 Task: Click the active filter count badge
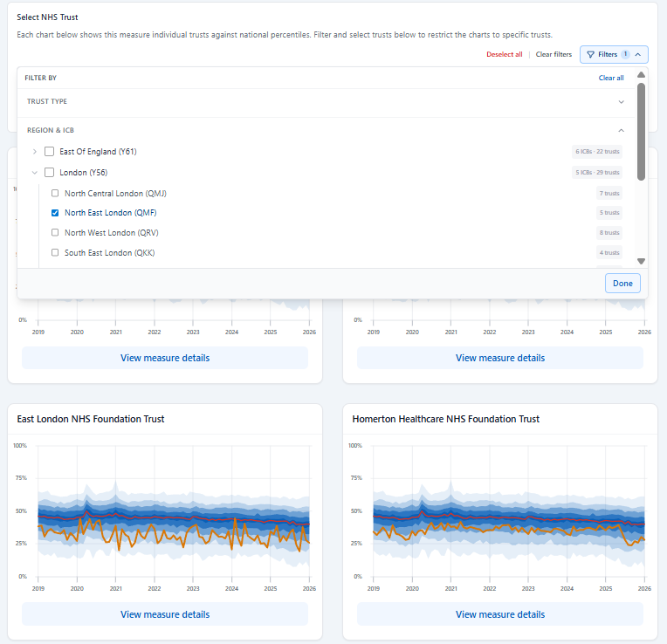click(625, 54)
